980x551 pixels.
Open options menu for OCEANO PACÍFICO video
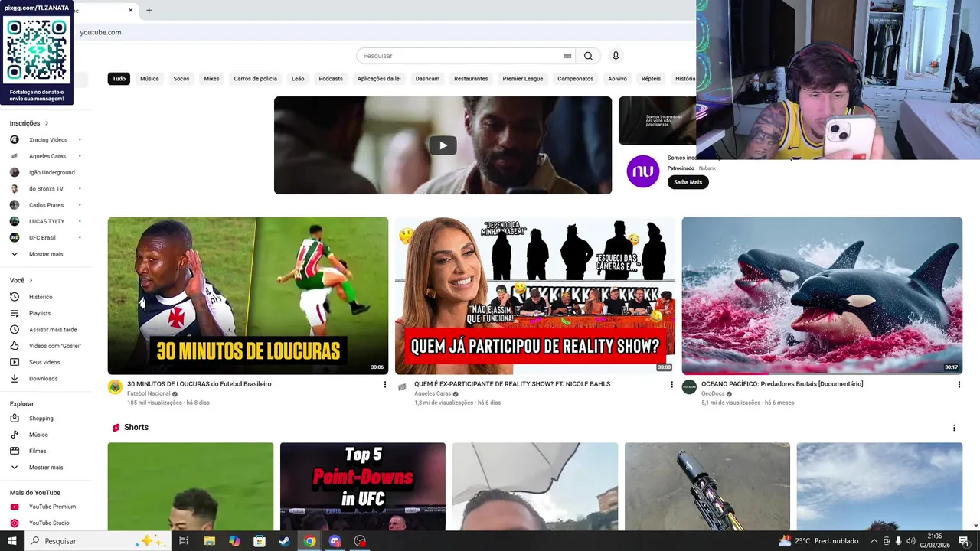click(x=959, y=385)
